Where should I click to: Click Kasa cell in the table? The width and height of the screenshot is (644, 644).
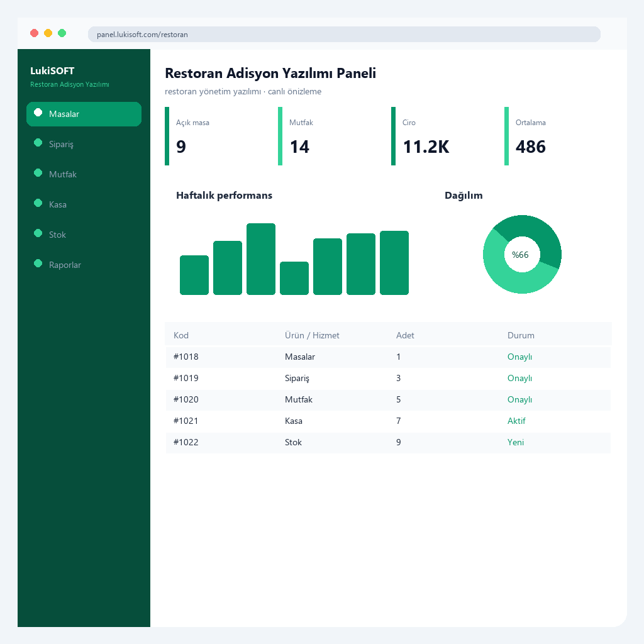tap(293, 421)
